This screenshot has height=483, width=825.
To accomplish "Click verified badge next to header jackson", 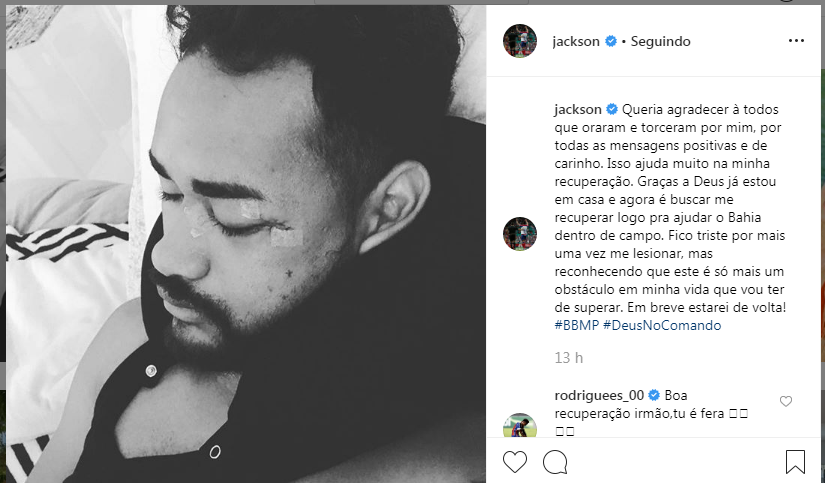I will (x=611, y=41).
